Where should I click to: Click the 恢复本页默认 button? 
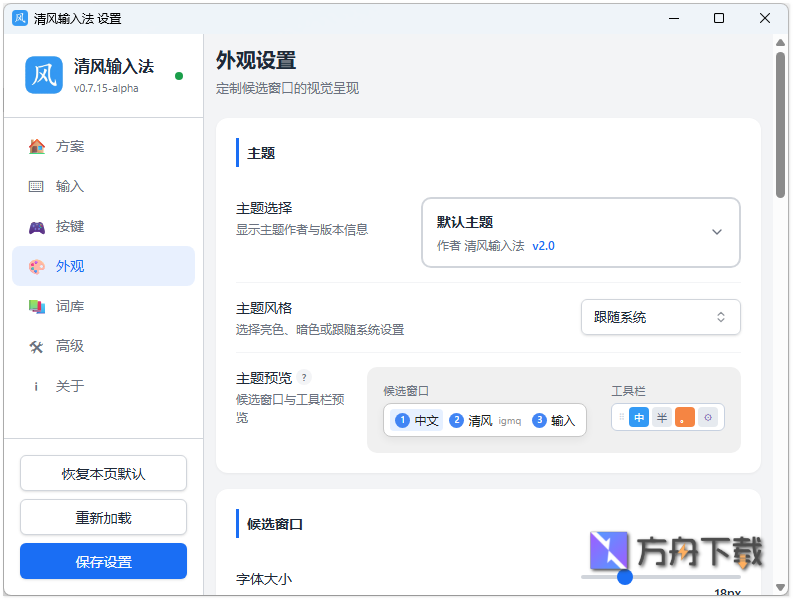click(103, 474)
